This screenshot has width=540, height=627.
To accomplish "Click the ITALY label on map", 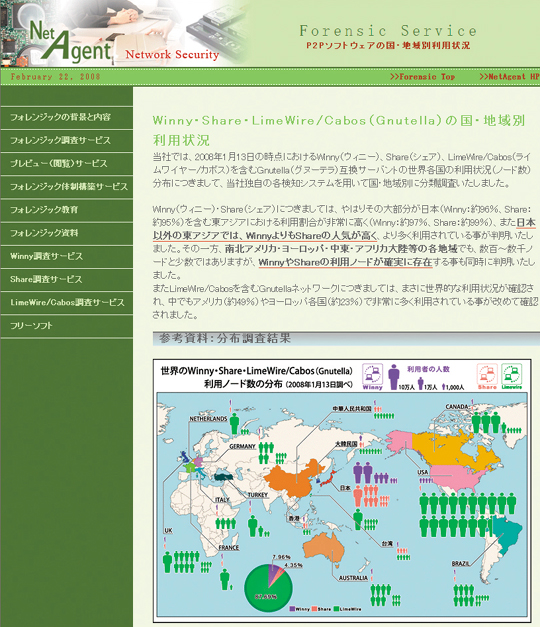I will (222, 500).
